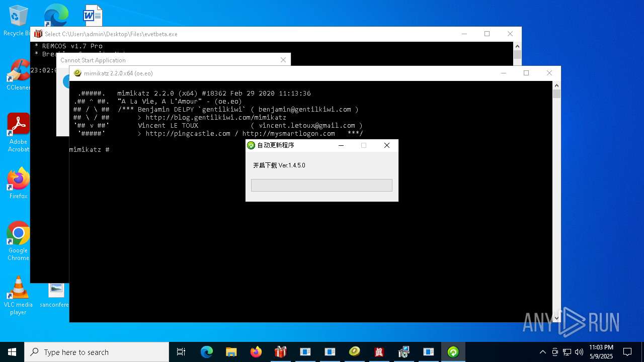The image size is (644, 362).
Task: Click the 'Cannot Start Application' title text
Action: (x=93, y=60)
